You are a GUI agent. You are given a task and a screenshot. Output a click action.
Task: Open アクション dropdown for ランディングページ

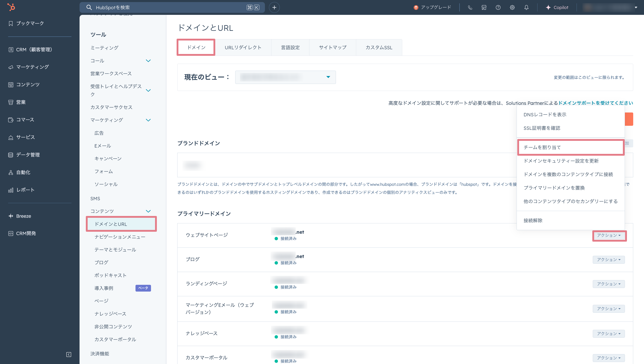(x=609, y=284)
